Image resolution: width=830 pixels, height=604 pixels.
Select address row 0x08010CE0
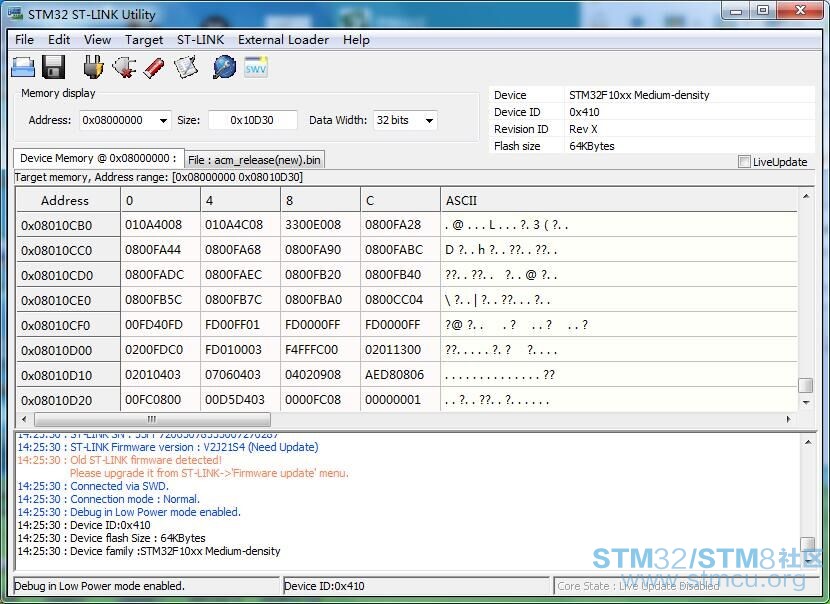click(68, 300)
